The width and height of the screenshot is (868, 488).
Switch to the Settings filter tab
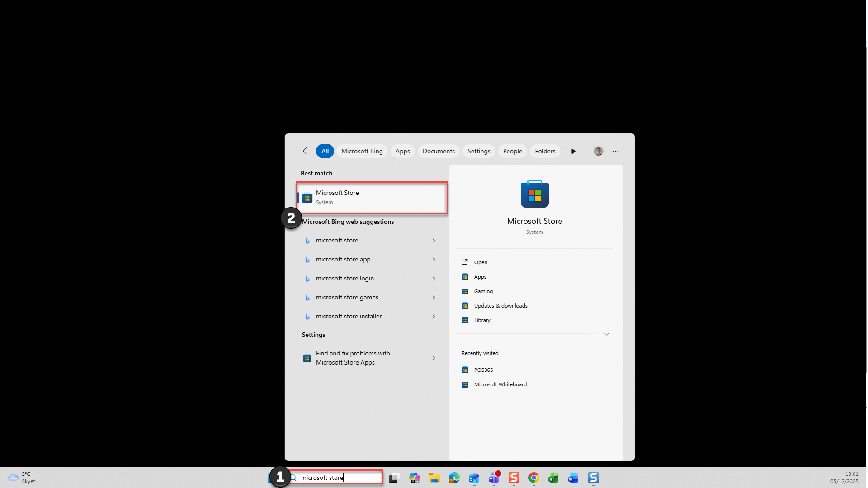(479, 151)
